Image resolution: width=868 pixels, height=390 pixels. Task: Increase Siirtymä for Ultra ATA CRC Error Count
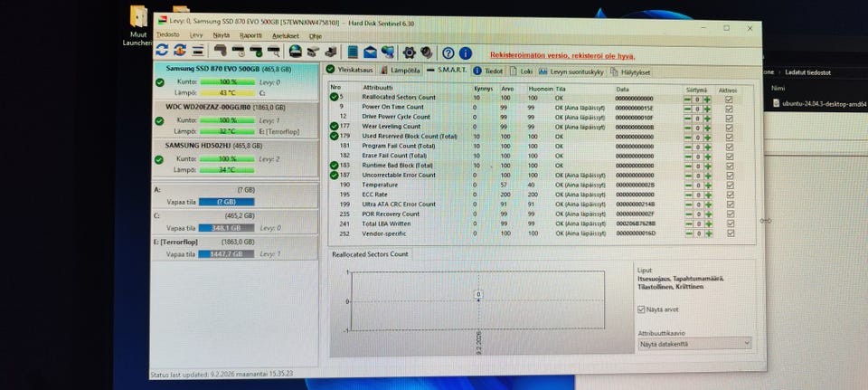[x=708, y=205]
